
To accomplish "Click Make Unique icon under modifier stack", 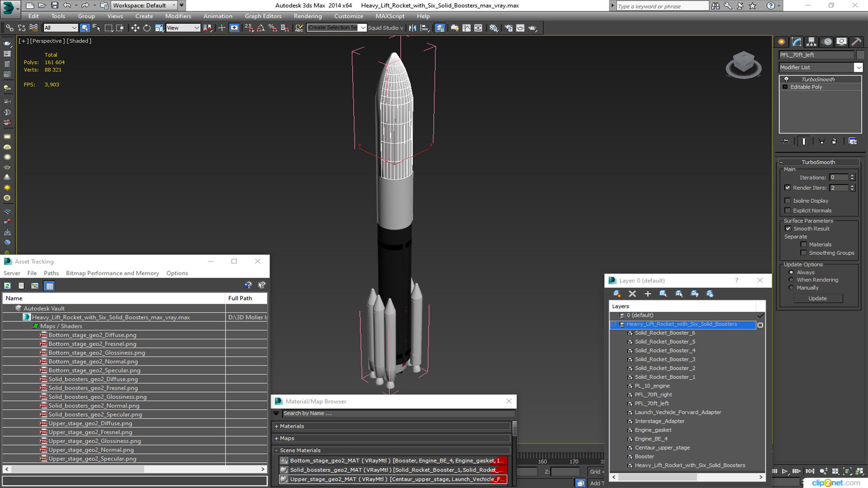I will [822, 141].
